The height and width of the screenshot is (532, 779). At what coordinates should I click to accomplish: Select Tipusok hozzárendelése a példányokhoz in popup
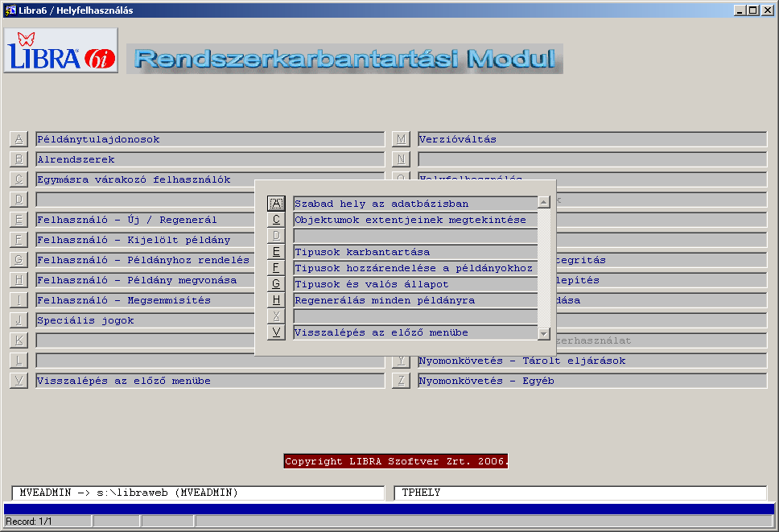click(x=415, y=268)
